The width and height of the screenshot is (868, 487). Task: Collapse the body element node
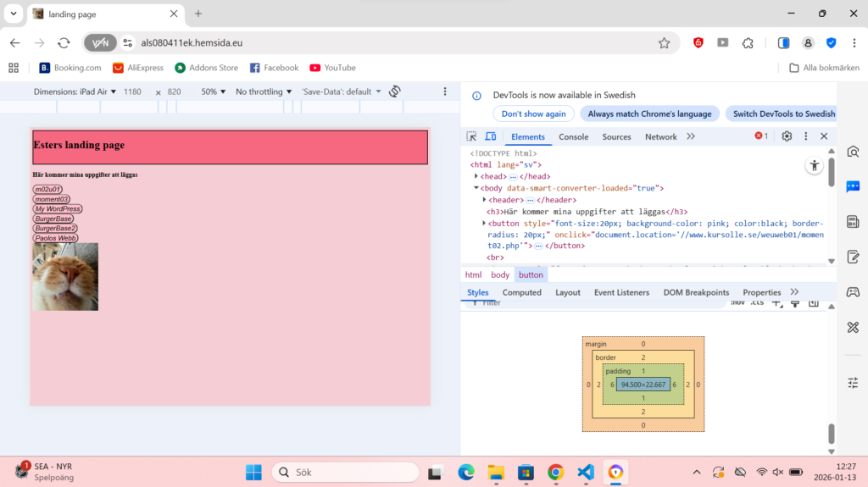point(476,188)
